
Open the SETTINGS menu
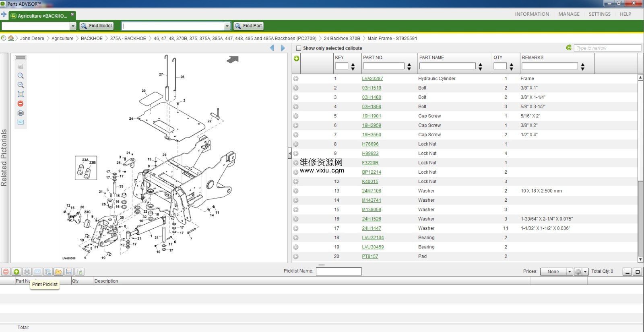tap(599, 14)
